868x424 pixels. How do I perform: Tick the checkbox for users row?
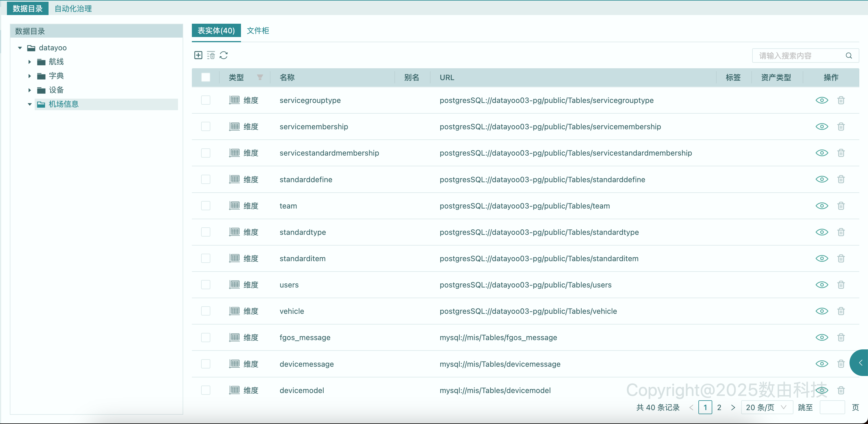(205, 285)
